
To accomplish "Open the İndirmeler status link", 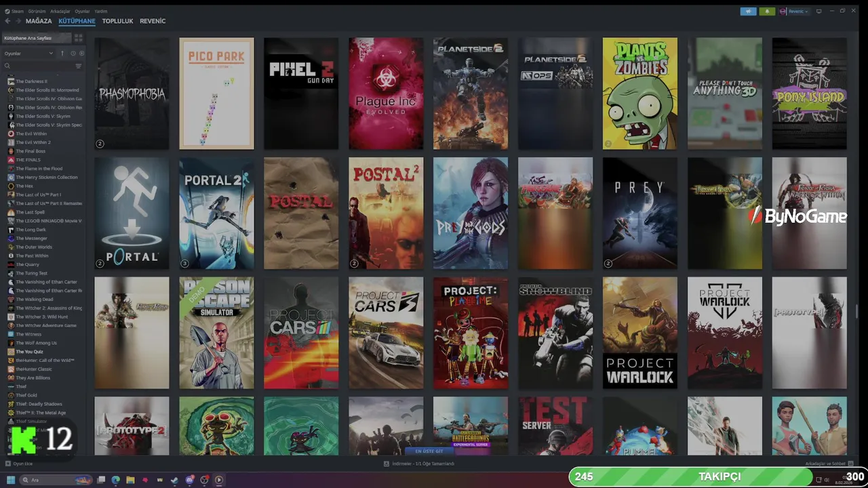I will [x=418, y=464].
